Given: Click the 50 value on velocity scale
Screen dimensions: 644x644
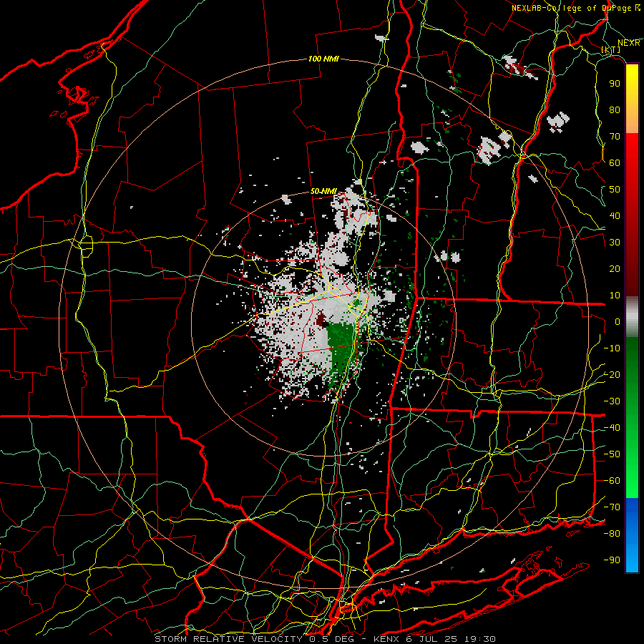Looking at the screenshot, I should pos(615,190).
